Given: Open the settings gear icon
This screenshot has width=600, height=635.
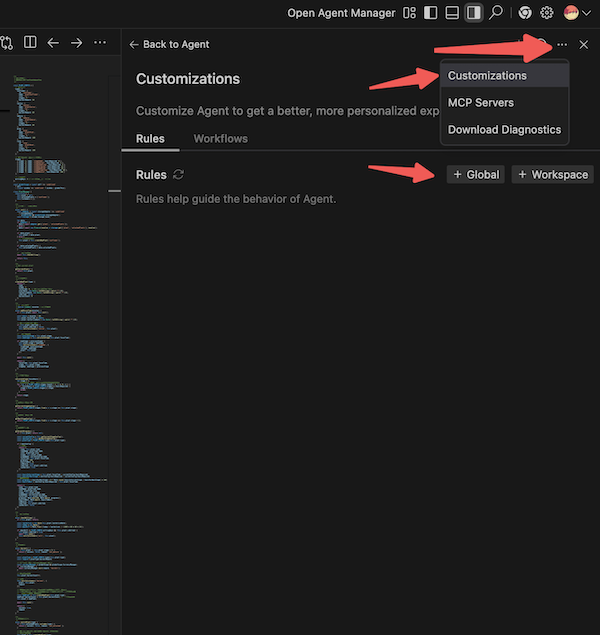Looking at the screenshot, I should click(547, 13).
